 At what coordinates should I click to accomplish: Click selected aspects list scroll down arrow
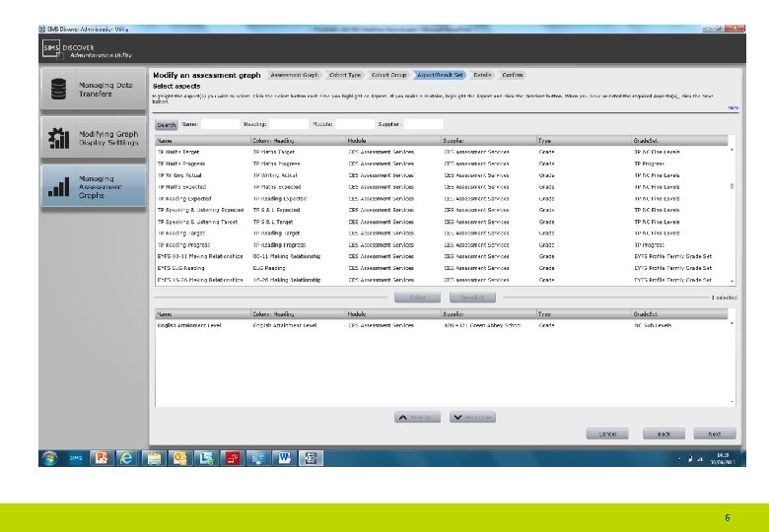pos(733,402)
